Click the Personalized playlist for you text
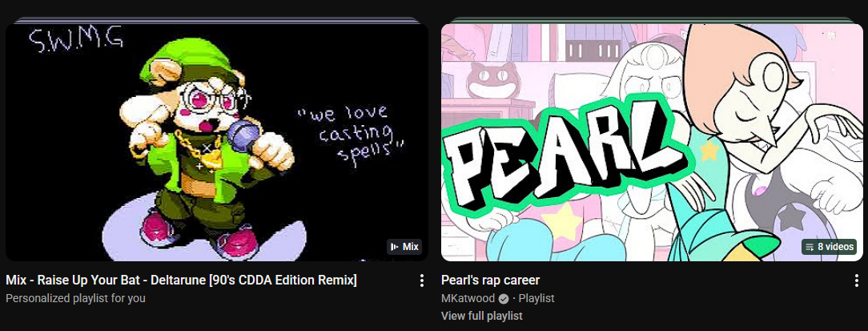 (75, 298)
